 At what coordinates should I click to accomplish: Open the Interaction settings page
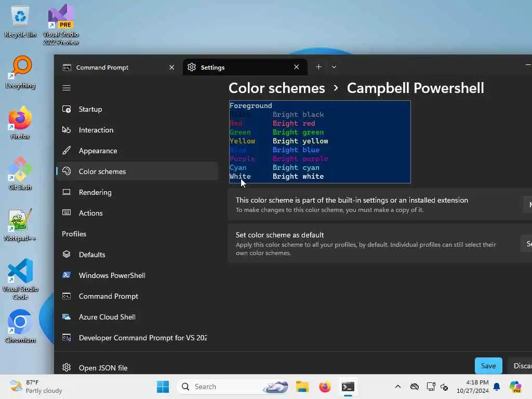pos(137,130)
